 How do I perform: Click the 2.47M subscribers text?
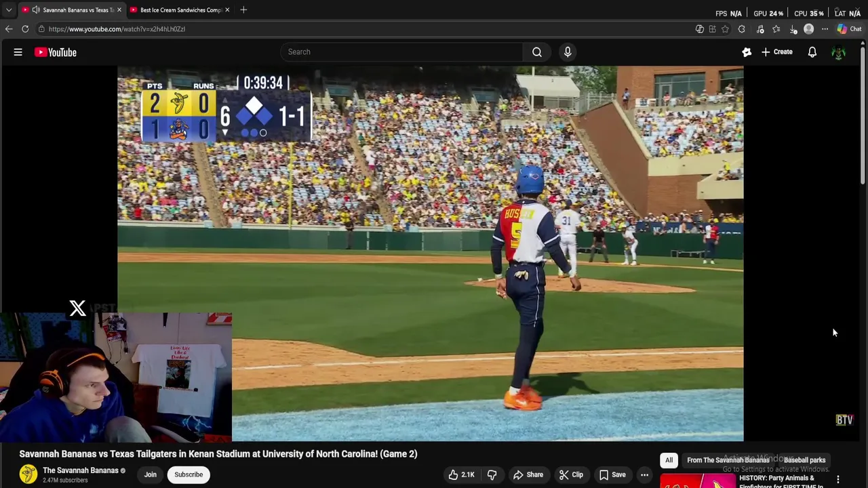pyautogui.click(x=65, y=481)
